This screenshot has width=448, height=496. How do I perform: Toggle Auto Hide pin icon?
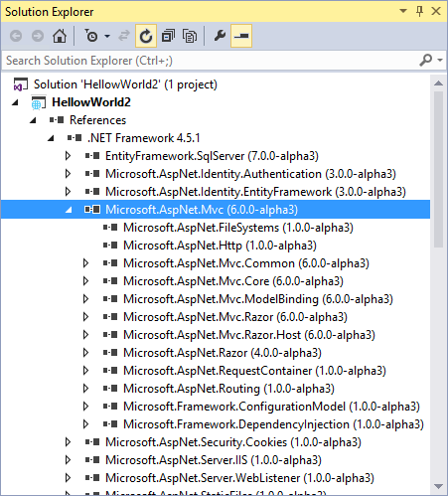(419, 11)
